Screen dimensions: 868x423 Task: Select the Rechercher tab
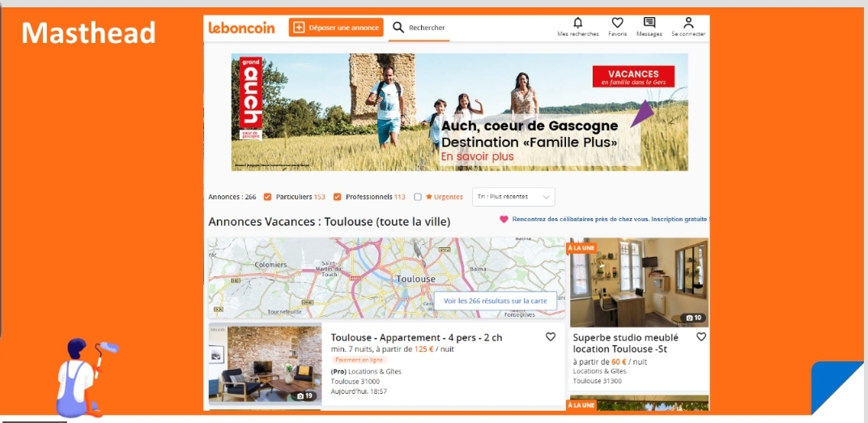point(419,28)
